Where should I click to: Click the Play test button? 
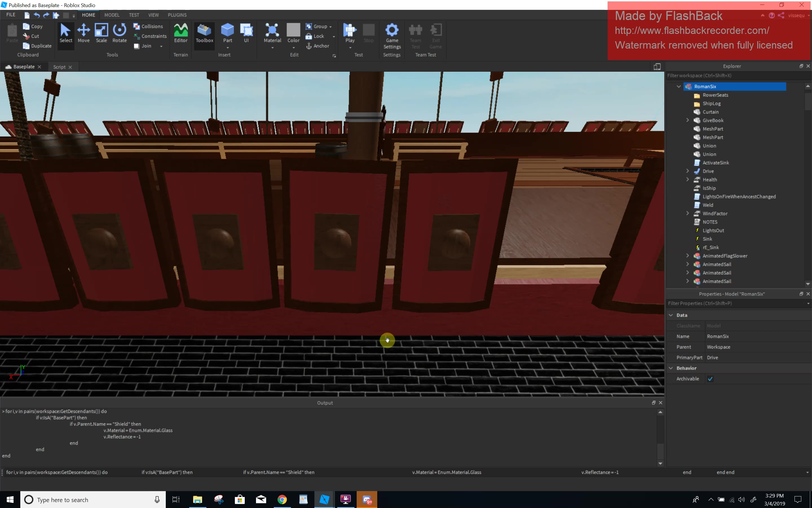pos(350,33)
